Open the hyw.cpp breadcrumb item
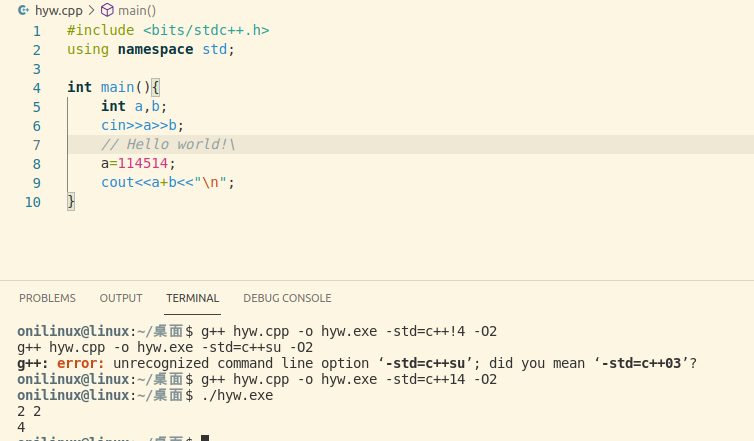754x441 pixels. (x=59, y=10)
